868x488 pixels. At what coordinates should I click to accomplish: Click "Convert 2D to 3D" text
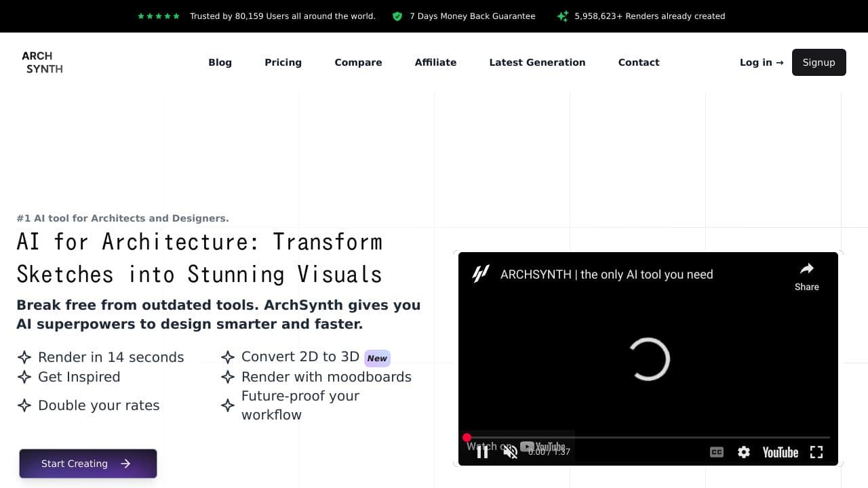[x=300, y=357]
